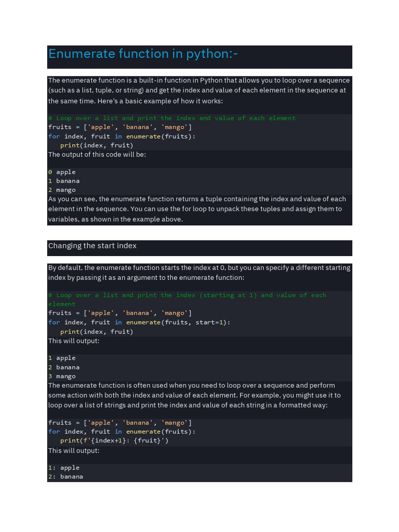The height and width of the screenshot is (532, 399).
Task: Click the '3 mango' output line
Action: coord(62,376)
